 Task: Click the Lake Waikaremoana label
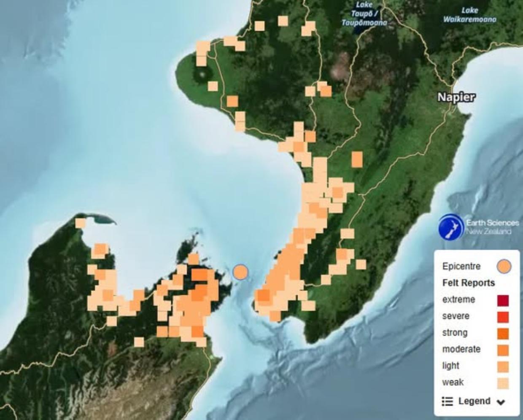(x=469, y=15)
